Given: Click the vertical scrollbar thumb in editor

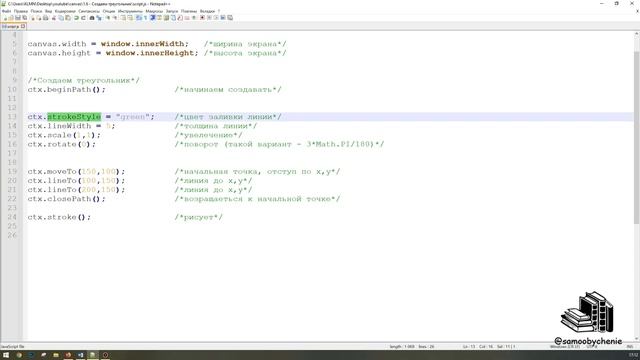Looking at the screenshot, I should pos(636,138).
